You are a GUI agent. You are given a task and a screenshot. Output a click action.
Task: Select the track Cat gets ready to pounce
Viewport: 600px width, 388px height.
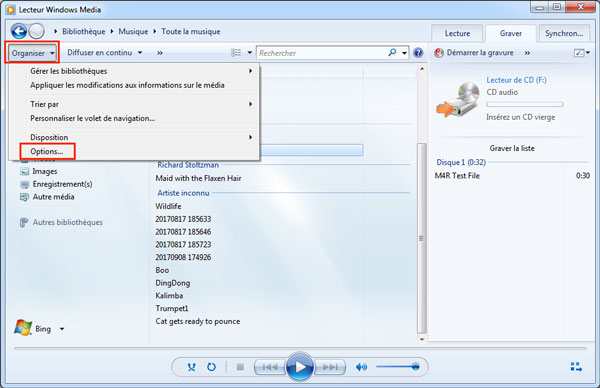[198, 321]
